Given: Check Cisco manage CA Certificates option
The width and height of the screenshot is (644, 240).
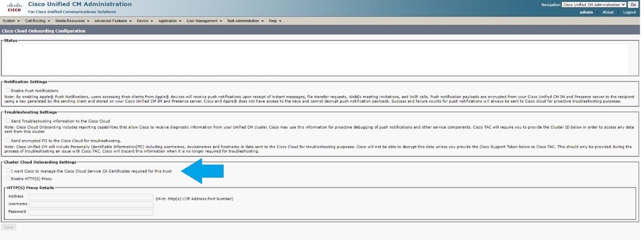Looking at the screenshot, I should point(8,170).
